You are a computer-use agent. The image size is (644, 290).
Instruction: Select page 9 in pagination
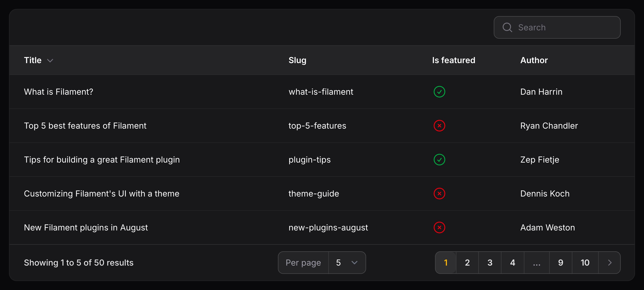click(561, 263)
